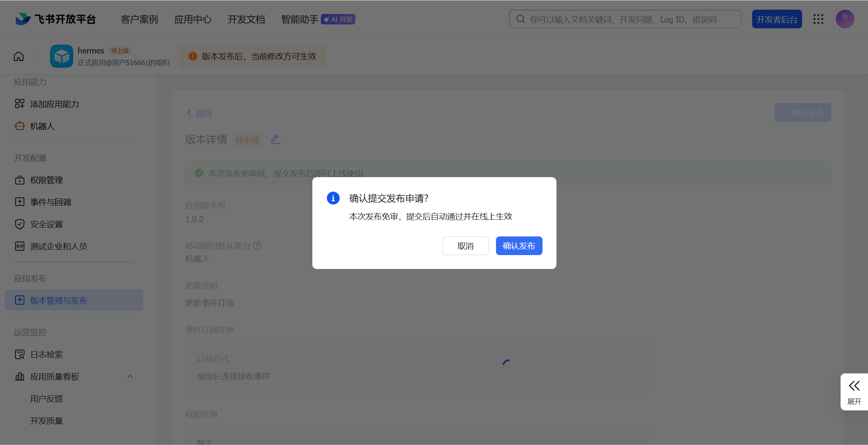This screenshot has width=868, height=445.
Task: Collapse the 应用质量看板 section
Action: [130, 376]
